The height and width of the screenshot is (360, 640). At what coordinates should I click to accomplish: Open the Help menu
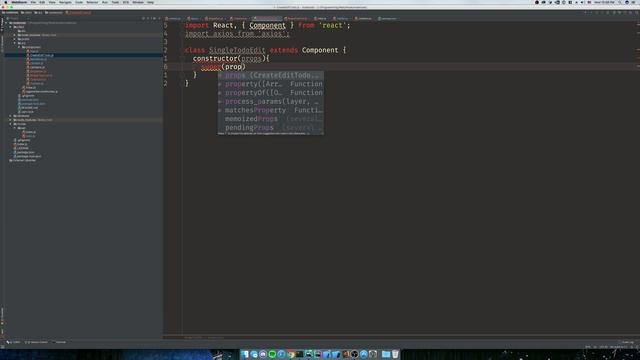point(151,2)
